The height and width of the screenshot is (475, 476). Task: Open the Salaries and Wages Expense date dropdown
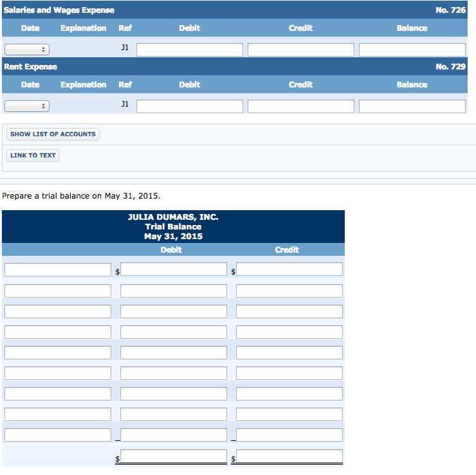point(27,49)
